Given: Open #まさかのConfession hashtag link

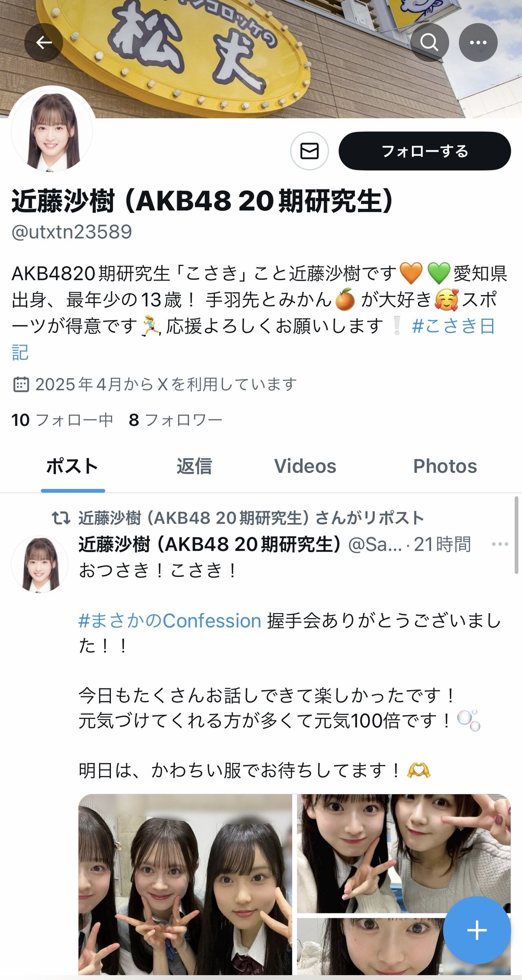Looking at the screenshot, I should point(170,621).
